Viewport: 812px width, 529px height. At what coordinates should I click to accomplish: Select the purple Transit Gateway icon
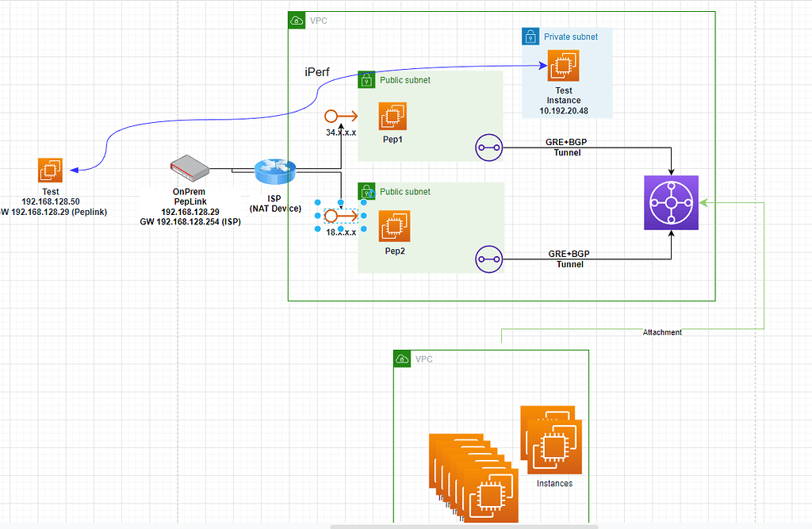pyautogui.click(x=671, y=203)
